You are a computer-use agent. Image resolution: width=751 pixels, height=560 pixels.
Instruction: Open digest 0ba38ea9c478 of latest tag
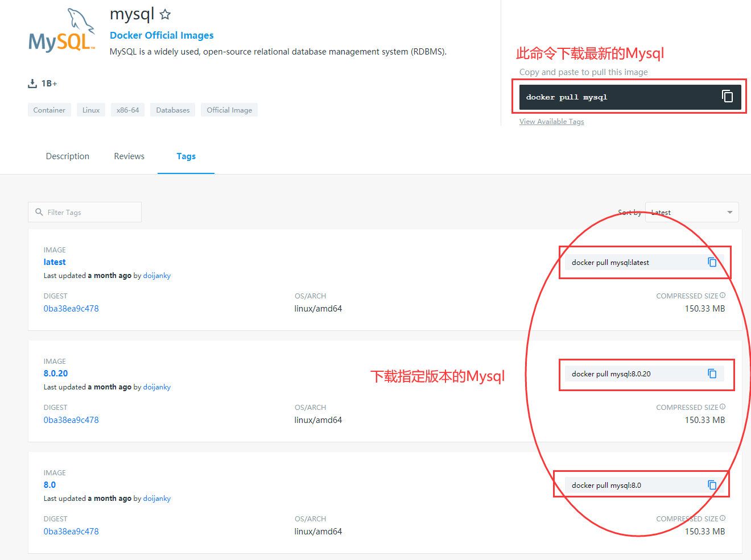point(71,309)
